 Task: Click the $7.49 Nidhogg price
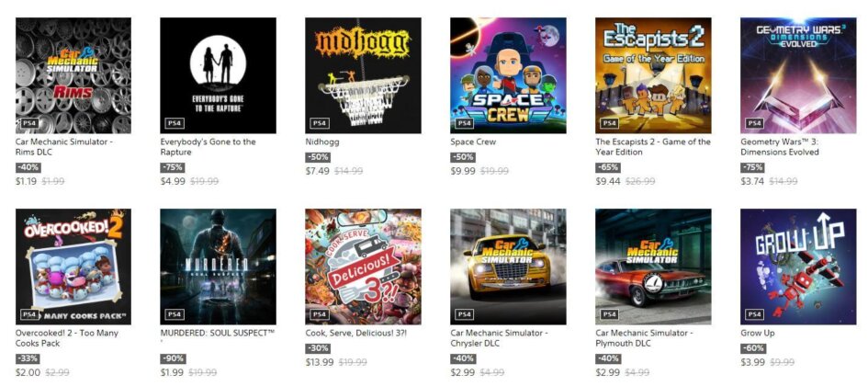tap(317, 171)
